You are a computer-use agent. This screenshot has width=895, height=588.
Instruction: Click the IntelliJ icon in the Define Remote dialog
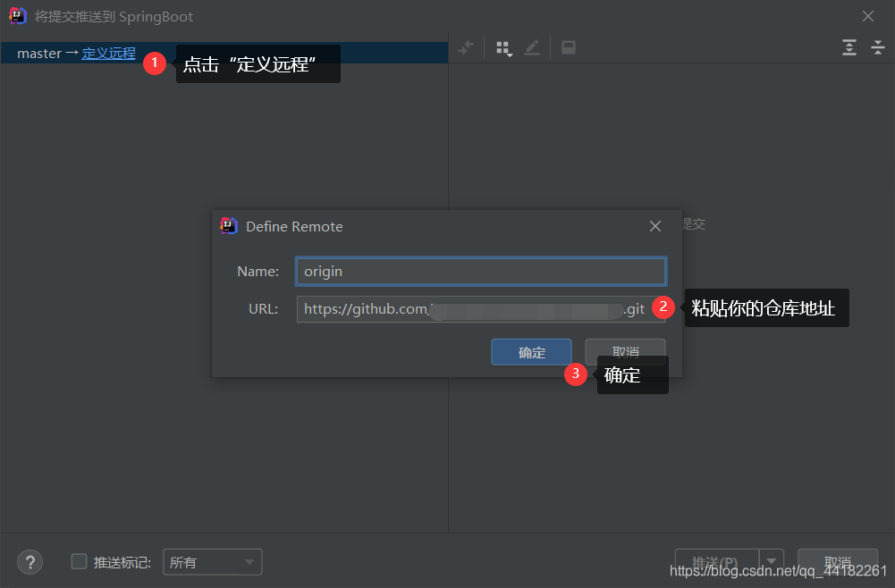coord(229,226)
